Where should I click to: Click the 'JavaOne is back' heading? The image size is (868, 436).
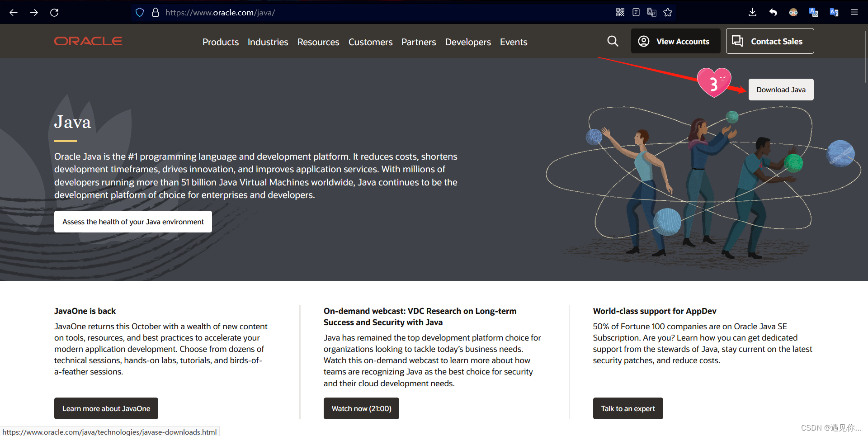[85, 311]
